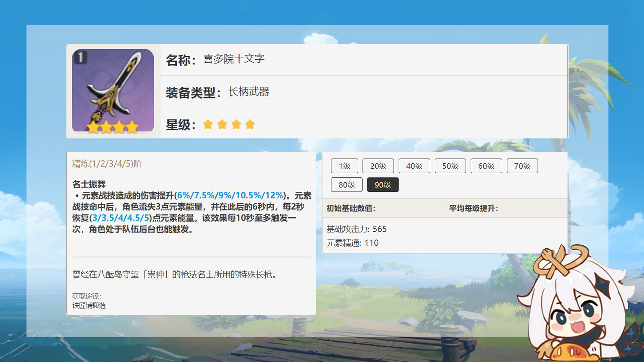Click the 元素精通: 110 stat

pyautogui.click(x=353, y=243)
